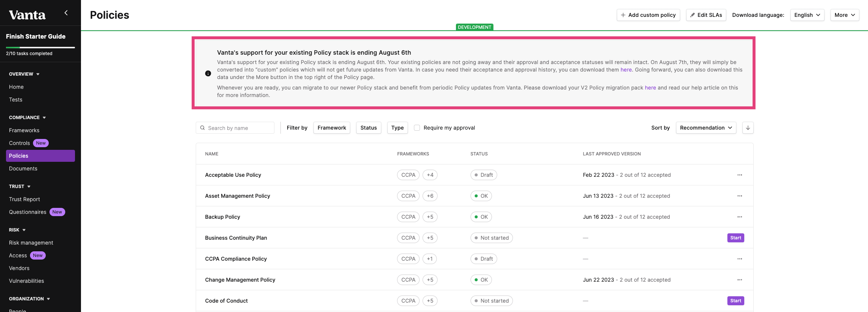
Task: Click the +4 frameworks badge for Acceptable Use Policy
Action: click(x=430, y=175)
